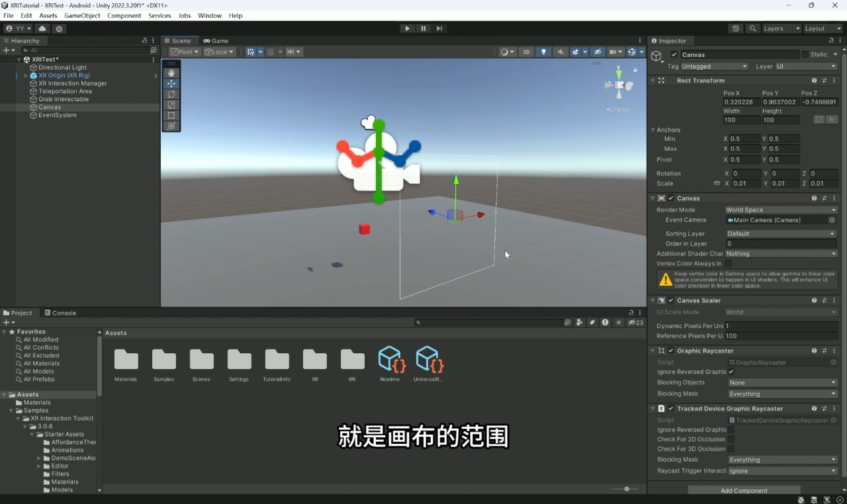This screenshot has width=847, height=504.
Task: Select EventSystem in Hierarchy
Action: point(57,115)
